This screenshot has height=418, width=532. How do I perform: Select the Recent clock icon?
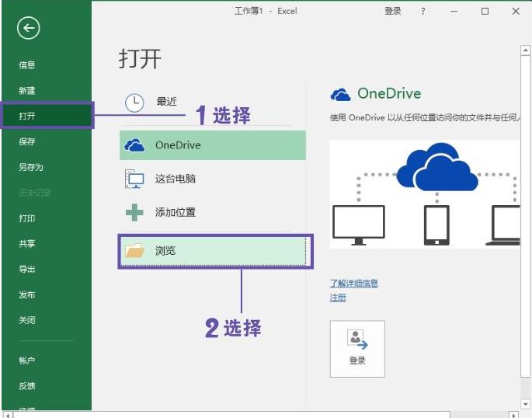pyautogui.click(x=134, y=103)
